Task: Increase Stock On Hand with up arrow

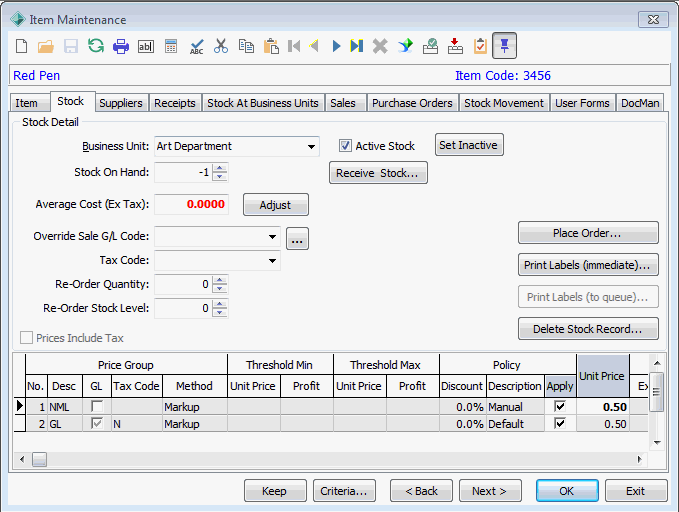Action: pyautogui.click(x=220, y=169)
